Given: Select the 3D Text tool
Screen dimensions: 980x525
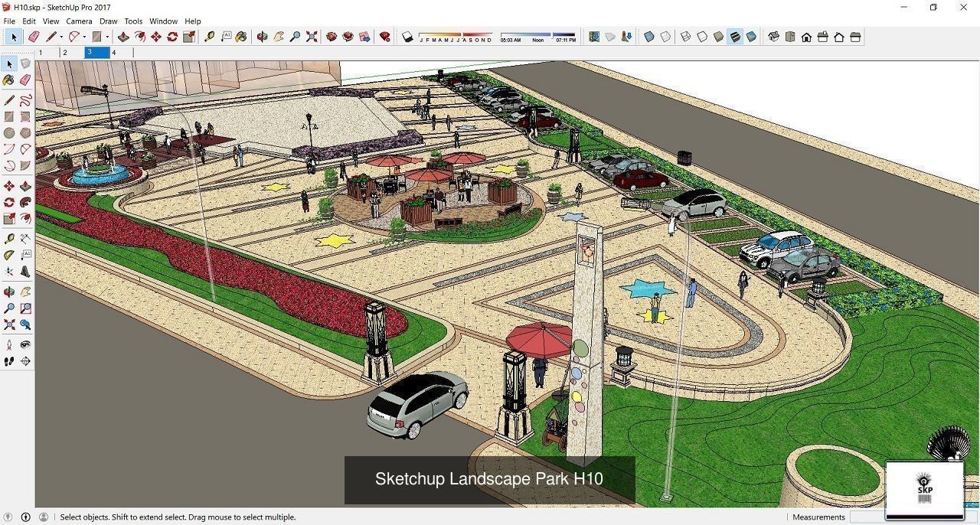Looking at the screenshot, I should click(x=25, y=271).
